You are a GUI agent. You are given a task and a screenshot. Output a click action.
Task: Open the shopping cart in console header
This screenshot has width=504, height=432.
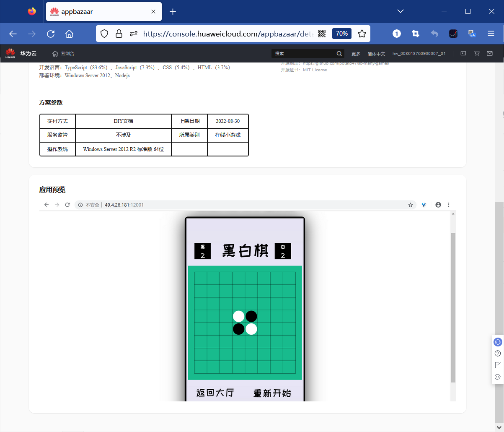(476, 53)
